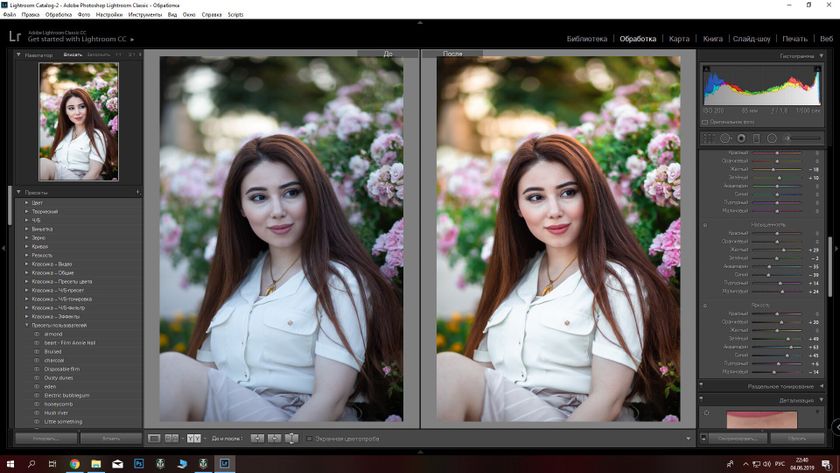Select the Graduated Filter tool
Screen dimensions: 840x473
point(757,138)
